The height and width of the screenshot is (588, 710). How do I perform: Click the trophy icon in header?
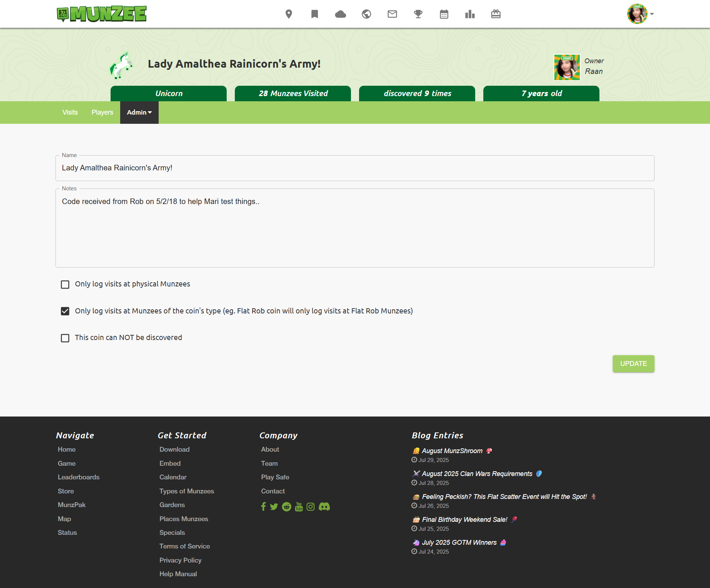tap(418, 14)
